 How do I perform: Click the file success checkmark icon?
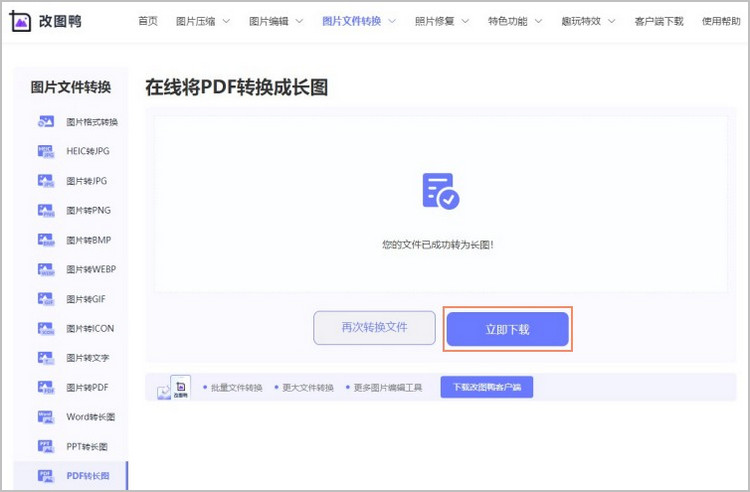click(440, 191)
